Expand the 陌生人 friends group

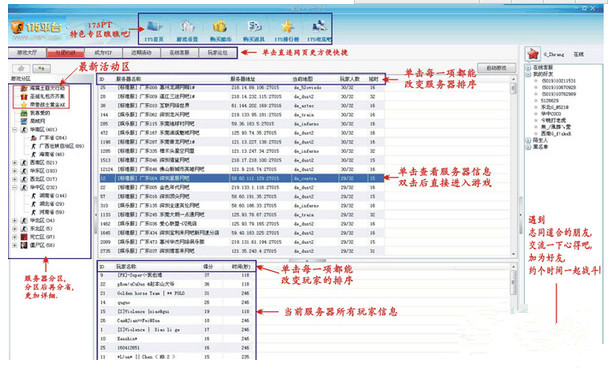tap(528, 140)
